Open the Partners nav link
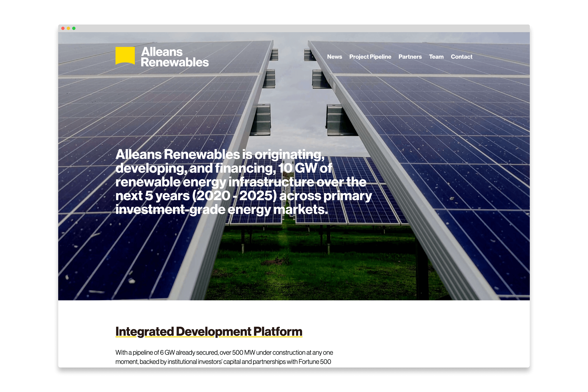 click(410, 57)
